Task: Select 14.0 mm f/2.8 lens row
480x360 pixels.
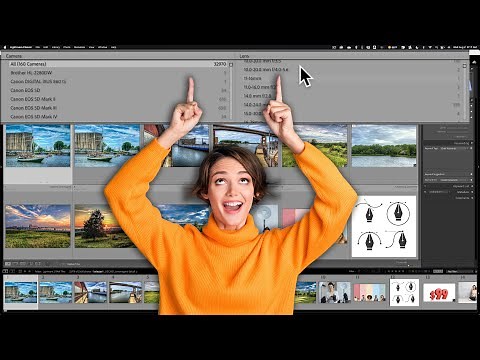Action: click(x=352, y=96)
